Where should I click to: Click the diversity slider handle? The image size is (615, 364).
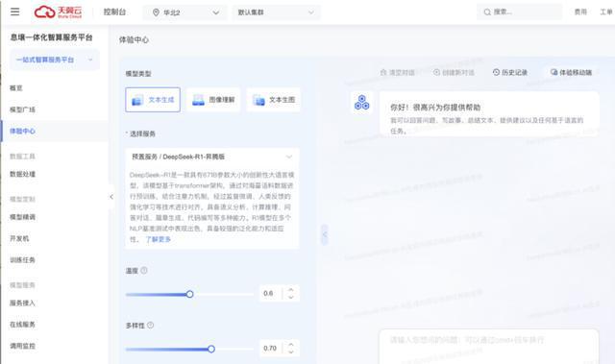click(211, 349)
